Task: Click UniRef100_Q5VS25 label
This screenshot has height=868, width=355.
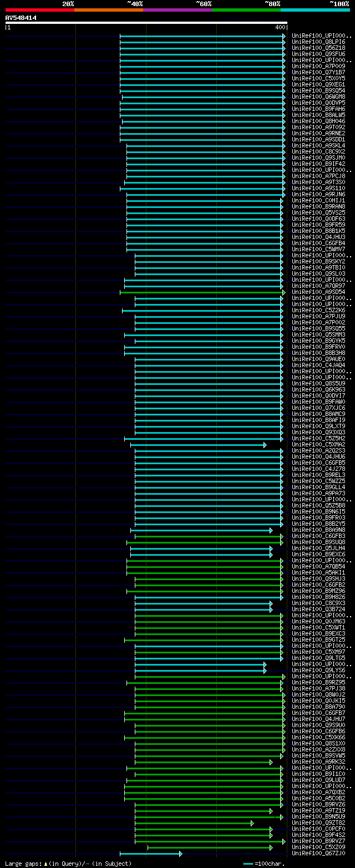Action: (318, 212)
